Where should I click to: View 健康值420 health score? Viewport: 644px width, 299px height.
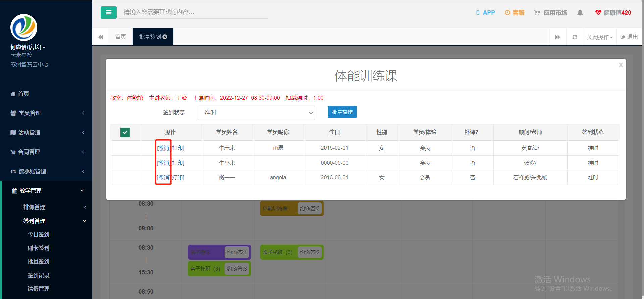click(x=613, y=13)
